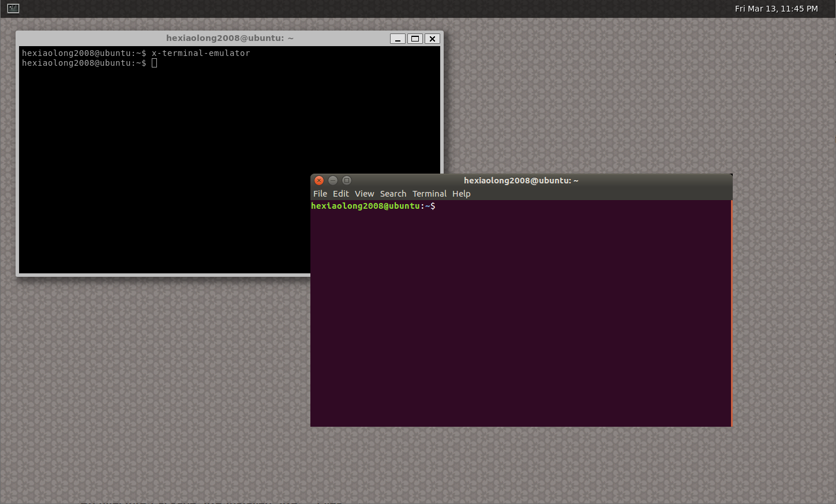Close the purple terminal with red button
The image size is (836, 504).
pyautogui.click(x=319, y=180)
